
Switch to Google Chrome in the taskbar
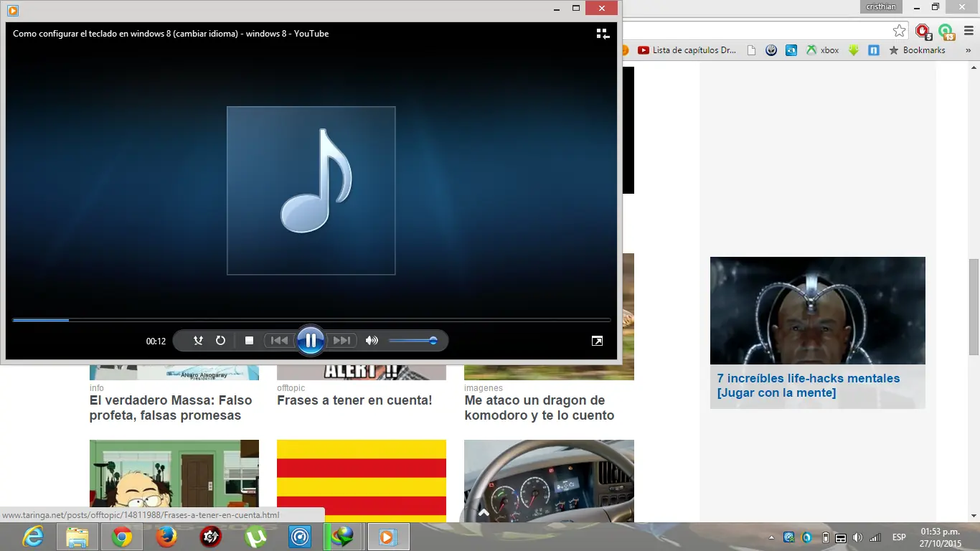[121, 537]
